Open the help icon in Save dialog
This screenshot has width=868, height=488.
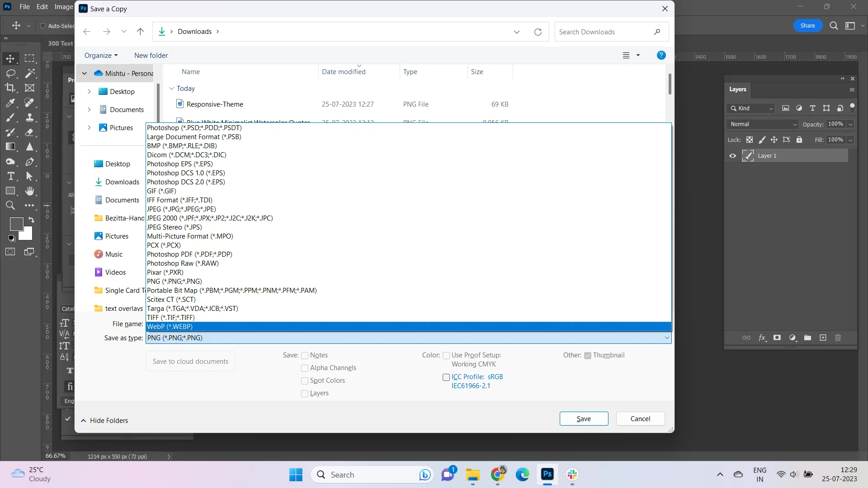click(x=661, y=55)
